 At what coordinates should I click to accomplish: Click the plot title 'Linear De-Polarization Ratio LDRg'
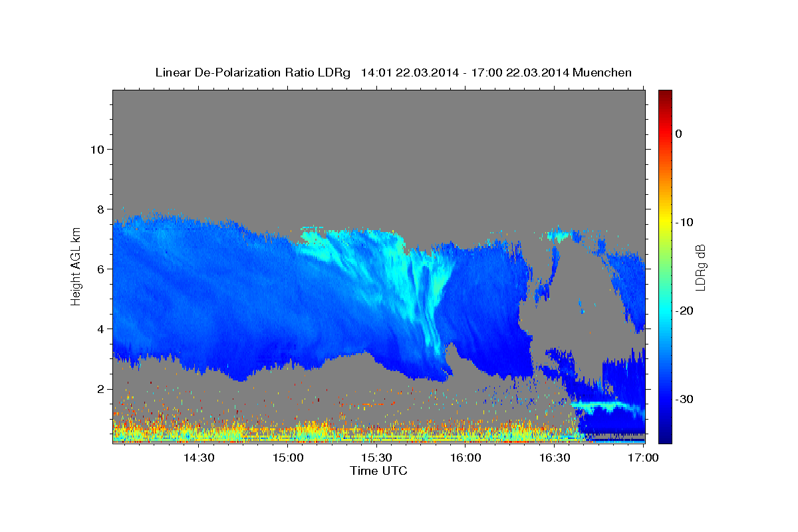tap(252, 72)
